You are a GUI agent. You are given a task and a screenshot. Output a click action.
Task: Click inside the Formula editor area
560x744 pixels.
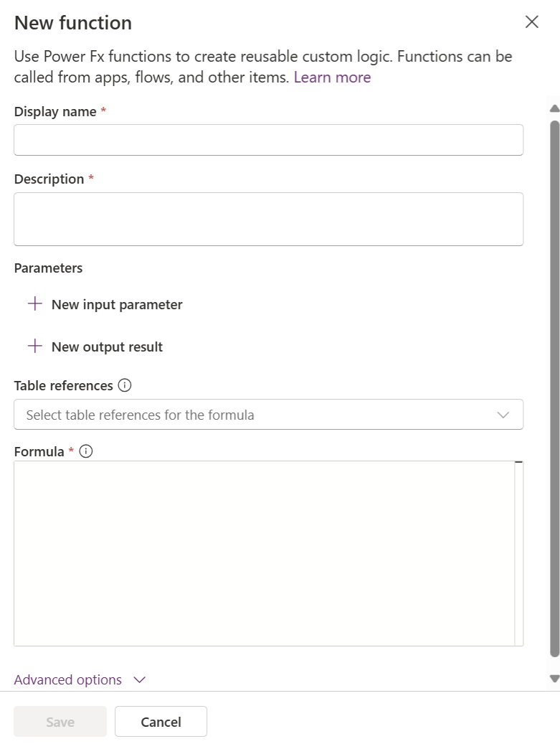[x=264, y=552]
